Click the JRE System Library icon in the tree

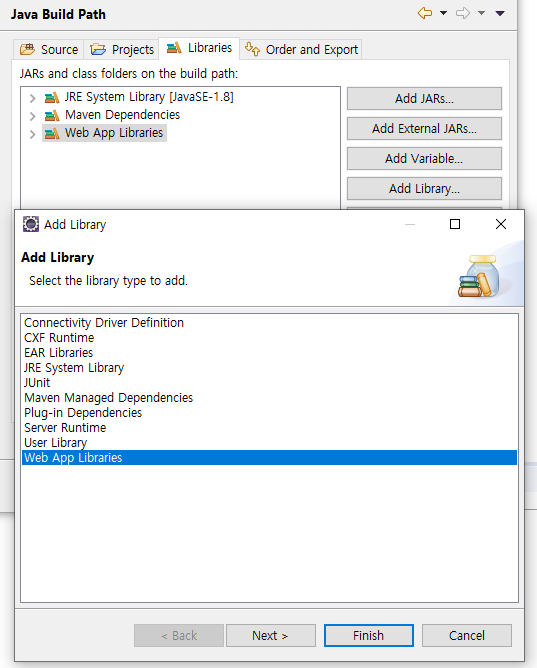tap(52, 98)
